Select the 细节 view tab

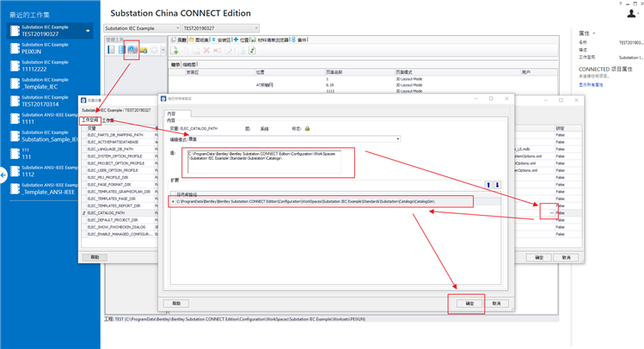[x=175, y=64]
